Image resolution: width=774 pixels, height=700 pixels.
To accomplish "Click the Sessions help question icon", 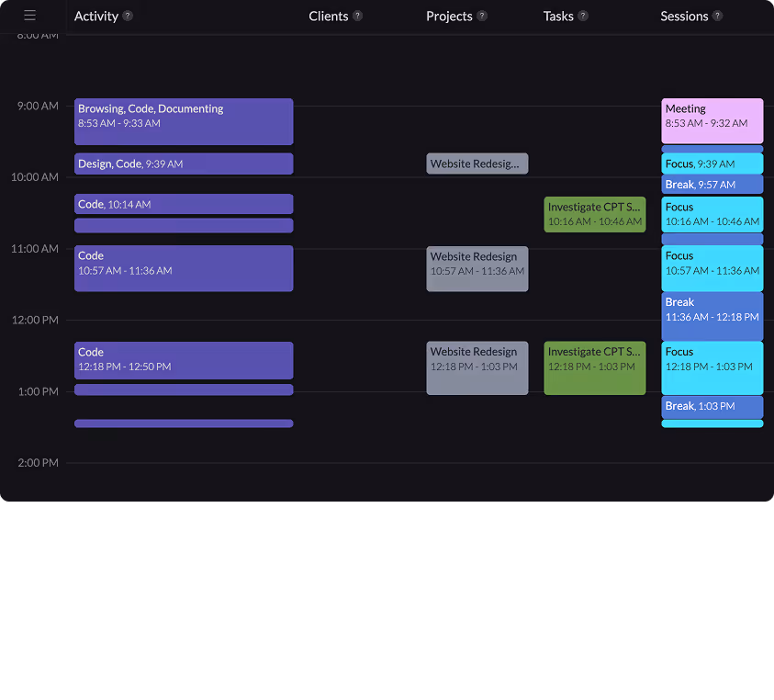I will 718,16.
